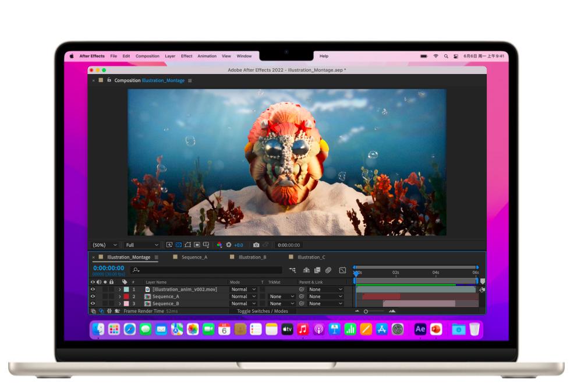Click the Illustration_Montage composition name link
570x392 pixels.
pos(163,80)
